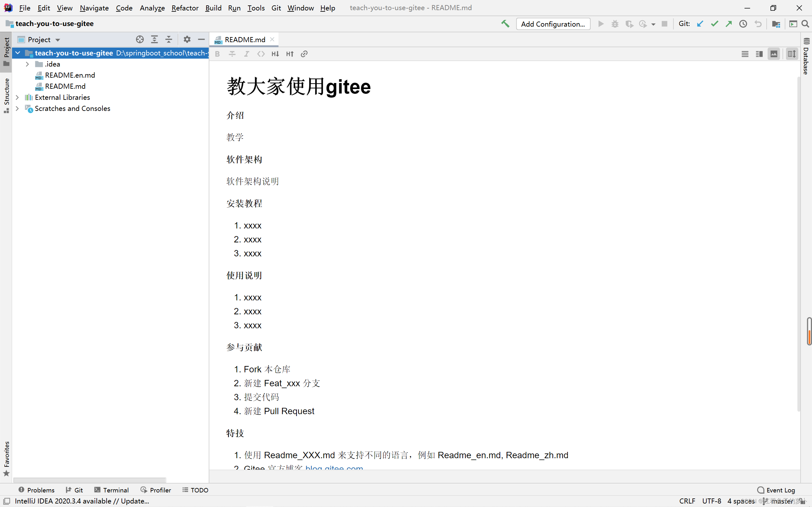This screenshot has width=812, height=507.
Task: Click the IDEA update available notification
Action: 82,501
